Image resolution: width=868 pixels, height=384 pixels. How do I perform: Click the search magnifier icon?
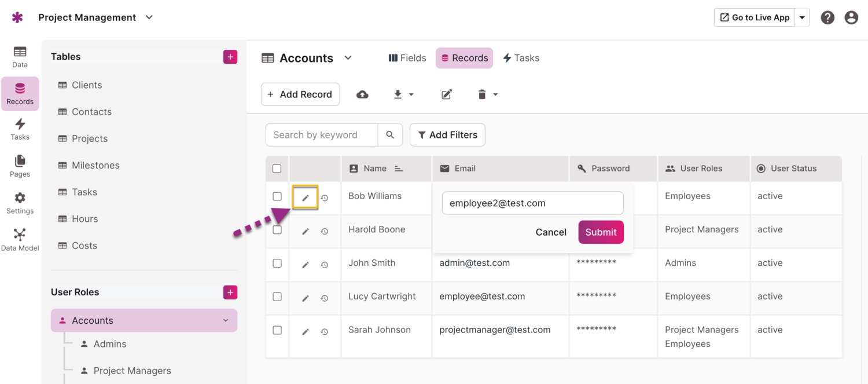(x=390, y=135)
